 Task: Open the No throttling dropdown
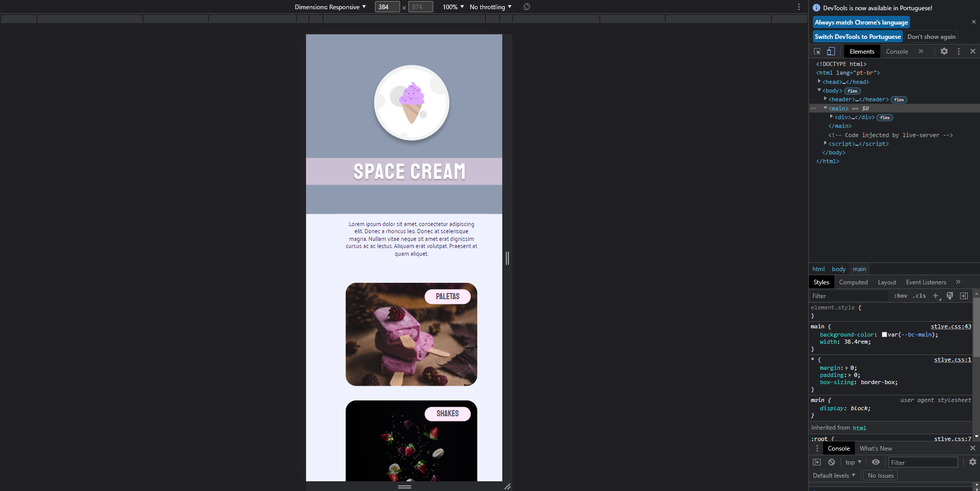pos(491,7)
